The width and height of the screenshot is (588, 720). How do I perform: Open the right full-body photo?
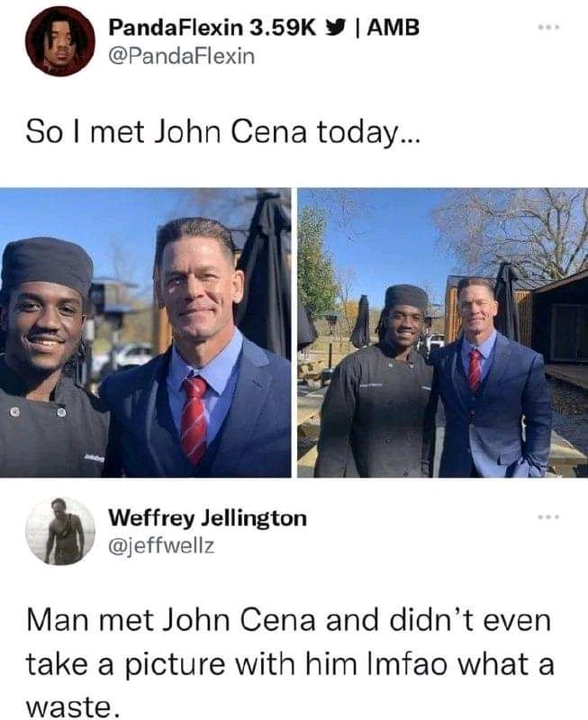point(443,332)
